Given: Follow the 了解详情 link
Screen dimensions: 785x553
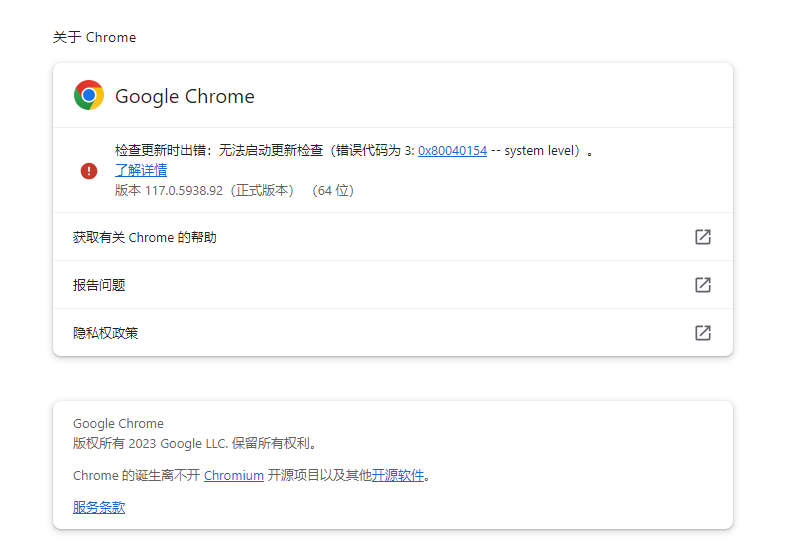Looking at the screenshot, I should coord(141,170).
